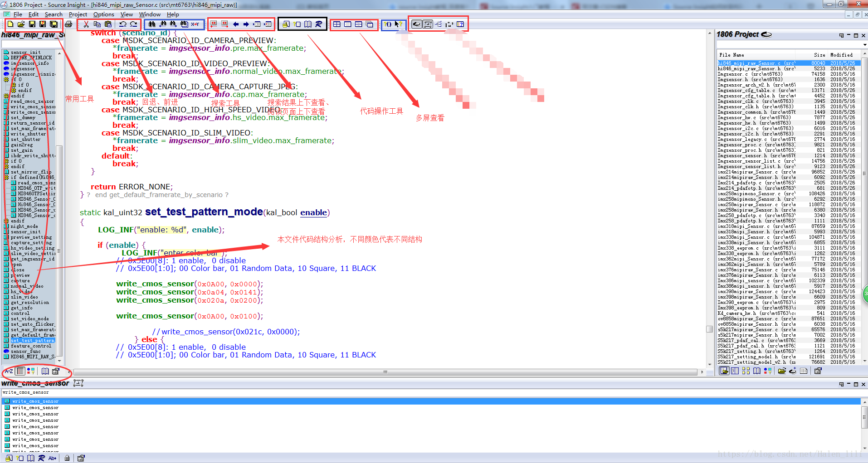
Task: Open the Window menu
Action: (150, 14)
